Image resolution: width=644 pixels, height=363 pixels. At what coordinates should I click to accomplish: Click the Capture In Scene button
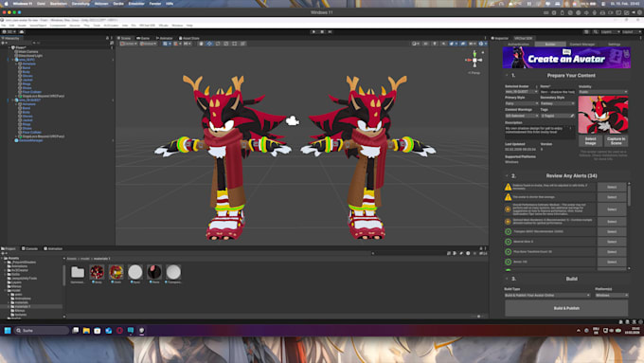(617, 141)
